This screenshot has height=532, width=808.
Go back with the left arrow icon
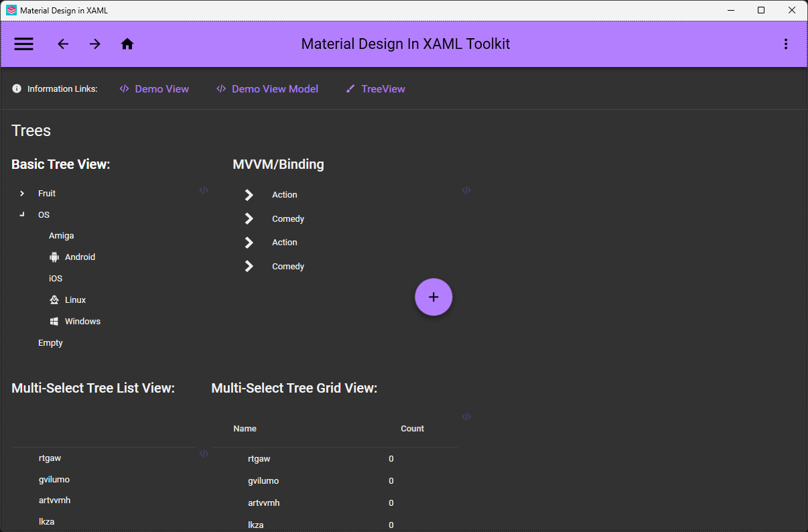[63, 44]
